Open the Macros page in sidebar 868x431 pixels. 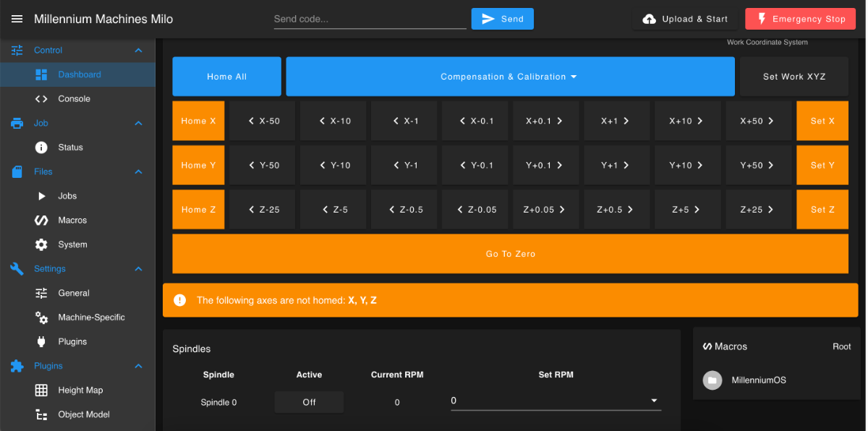click(x=77, y=220)
